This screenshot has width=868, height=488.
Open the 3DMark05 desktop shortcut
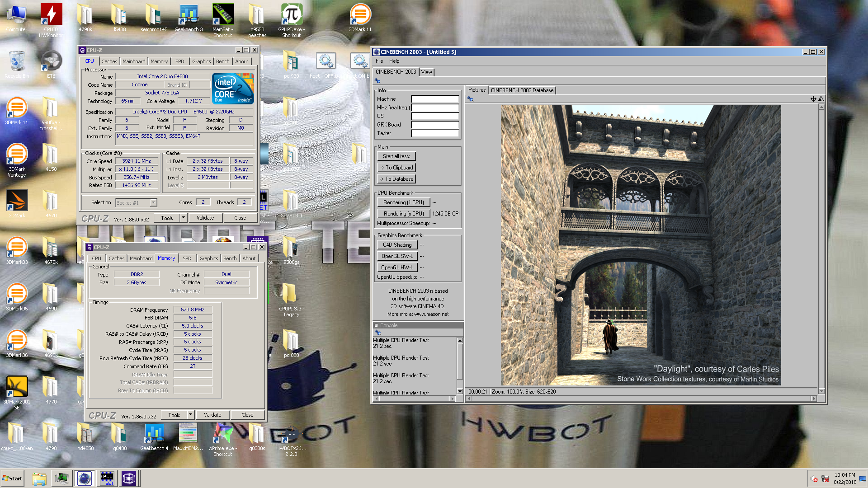17,297
